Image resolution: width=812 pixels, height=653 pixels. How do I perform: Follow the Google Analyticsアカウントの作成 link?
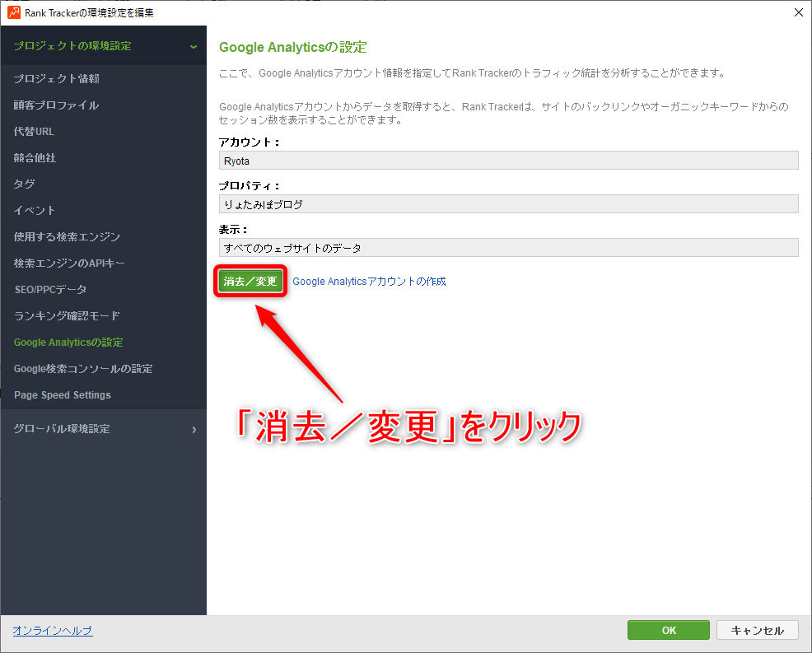click(369, 282)
